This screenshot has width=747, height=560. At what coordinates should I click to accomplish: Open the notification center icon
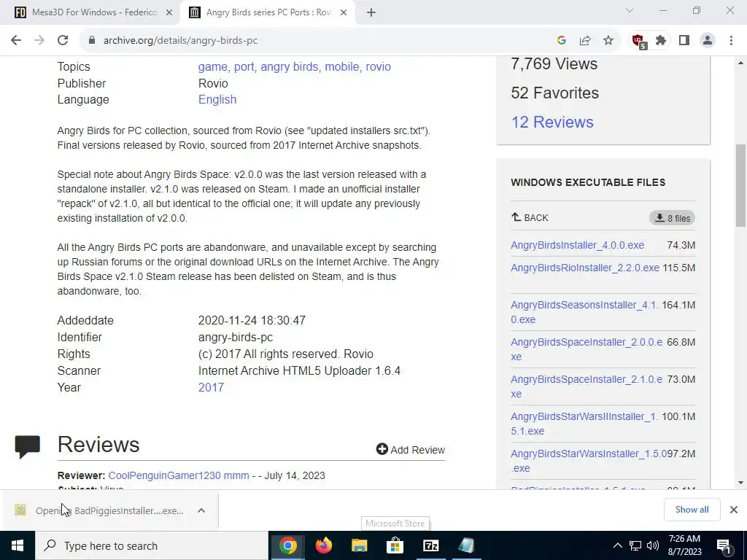(x=724, y=545)
